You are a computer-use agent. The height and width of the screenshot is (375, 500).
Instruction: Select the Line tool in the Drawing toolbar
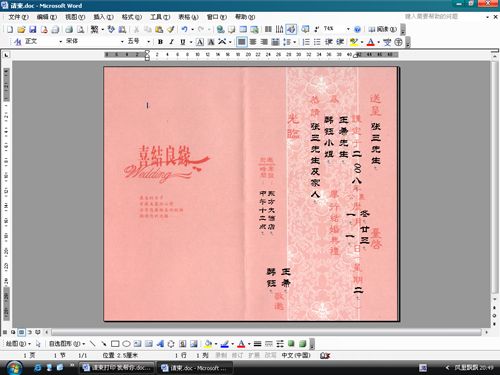[x=93, y=344]
